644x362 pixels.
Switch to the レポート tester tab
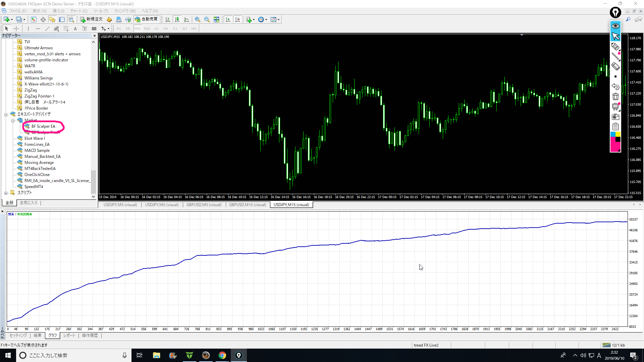(69, 335)
